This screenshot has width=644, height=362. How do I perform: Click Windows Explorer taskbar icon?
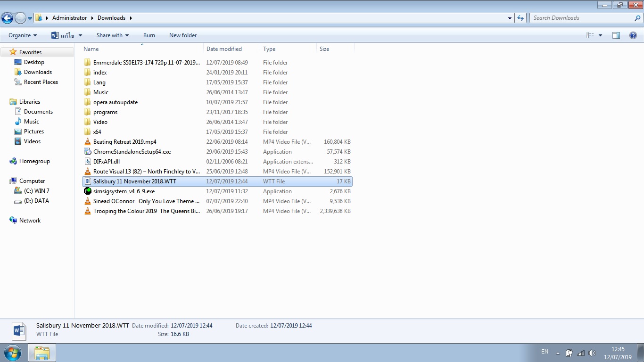42,353
